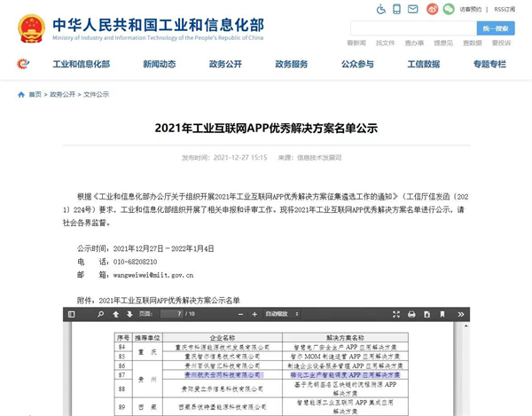
Task: Download the PDF file
Action: (426, 314)
